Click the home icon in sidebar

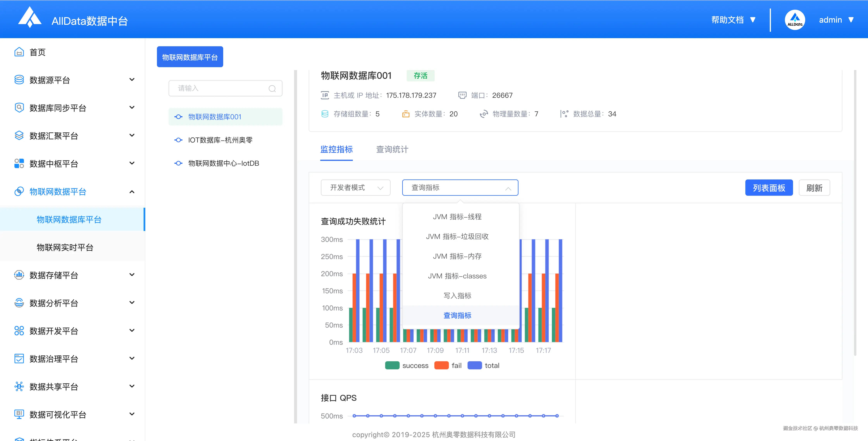pos(19,52)
